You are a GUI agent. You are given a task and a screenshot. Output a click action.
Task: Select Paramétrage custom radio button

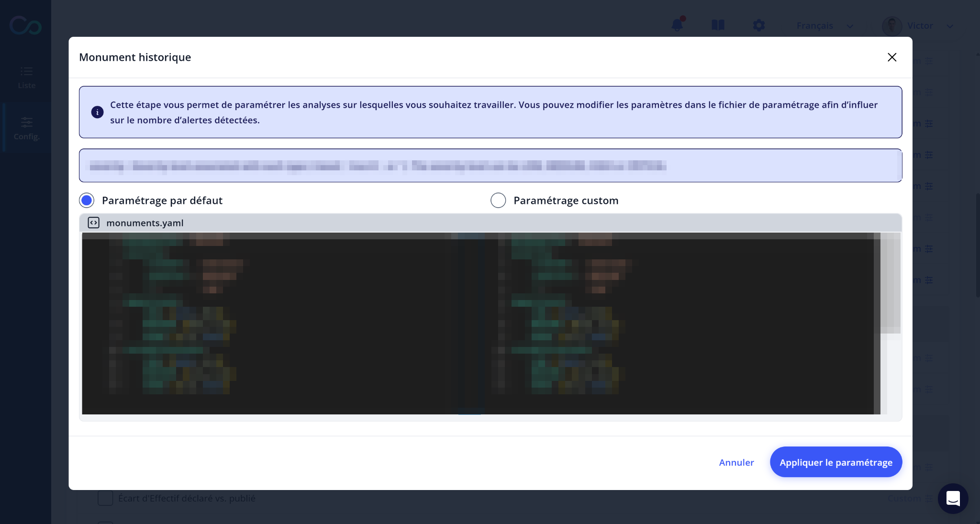pos(498,201)
